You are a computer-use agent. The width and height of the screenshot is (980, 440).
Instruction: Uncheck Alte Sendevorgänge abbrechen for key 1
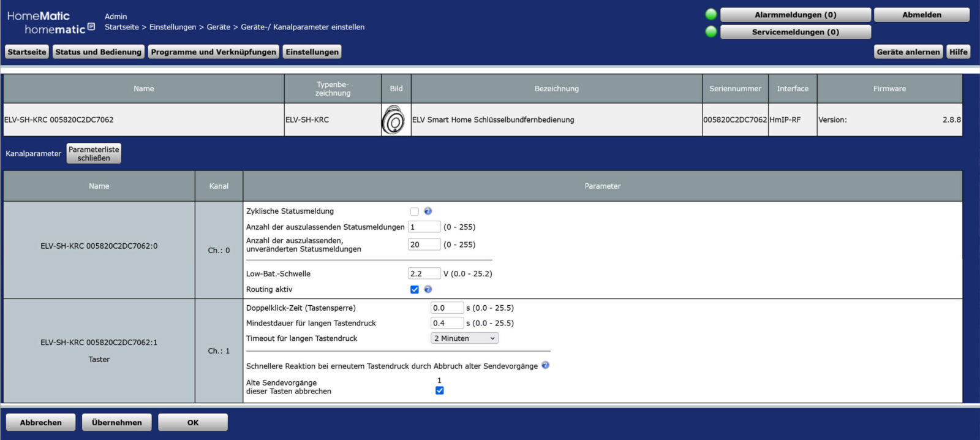point(439,390)
